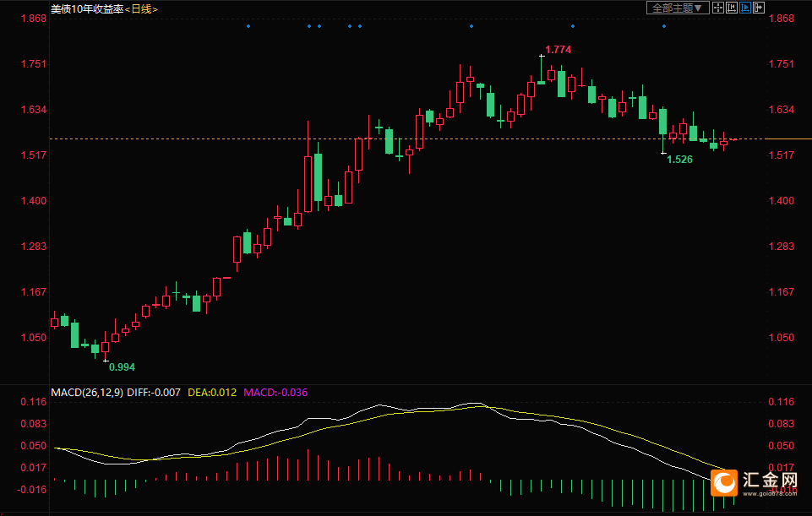
Task: Click the expand panel arrow icon
Action: coord(759,8)
